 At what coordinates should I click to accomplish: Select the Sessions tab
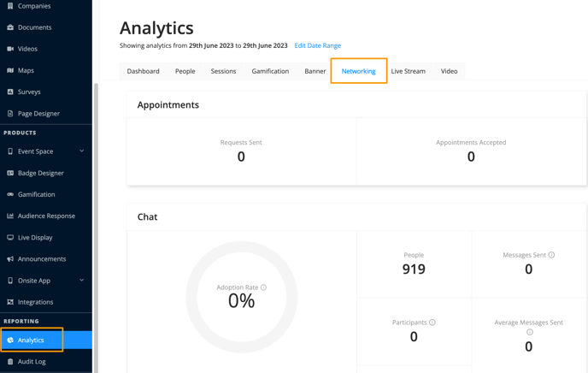point(223,71)
